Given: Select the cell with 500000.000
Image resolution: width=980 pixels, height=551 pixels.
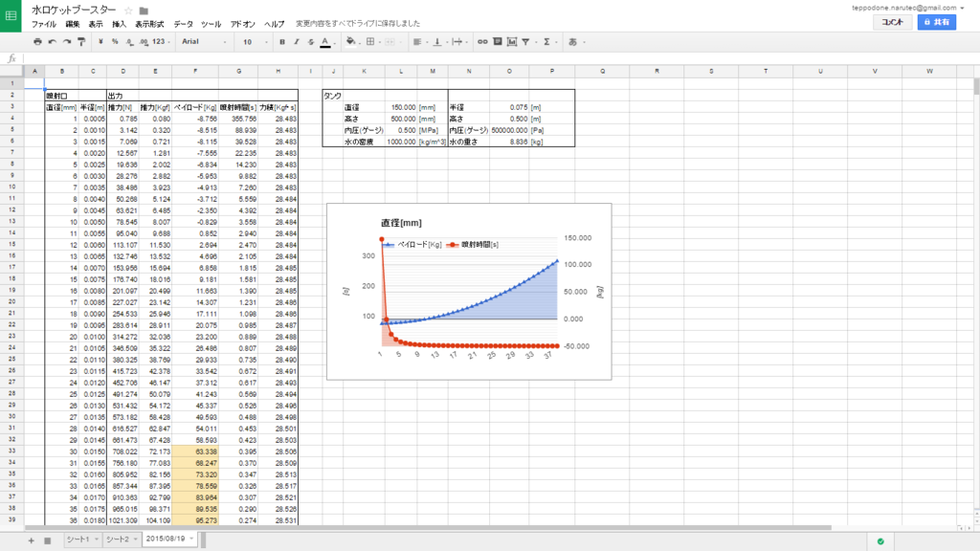Looking at the screenshot, I should [509, 130].
